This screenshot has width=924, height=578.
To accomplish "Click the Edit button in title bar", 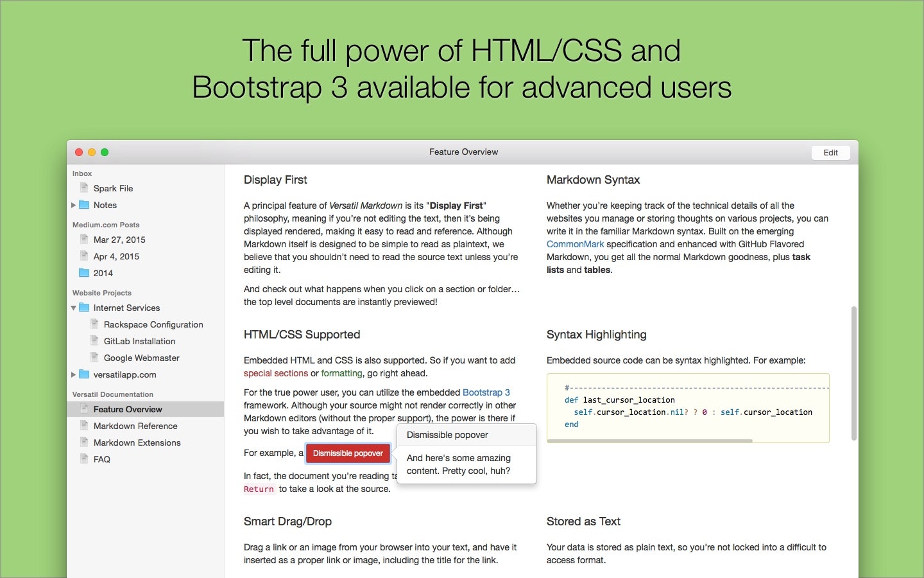I will coord(830,152).
